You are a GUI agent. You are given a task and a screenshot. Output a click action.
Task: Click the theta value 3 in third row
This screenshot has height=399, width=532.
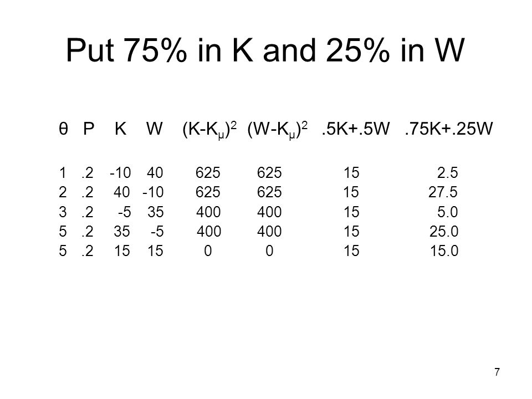pos(63,212)
